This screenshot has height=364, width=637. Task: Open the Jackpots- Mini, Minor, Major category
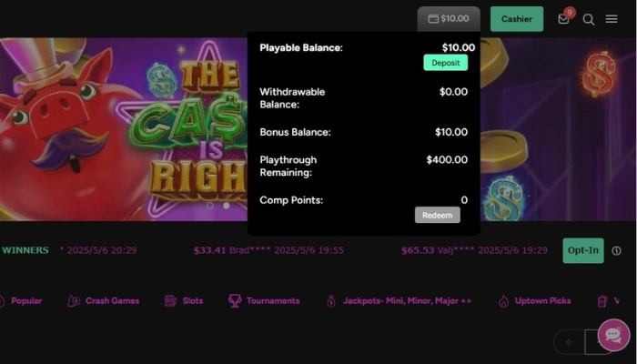(x=407, y=300)
